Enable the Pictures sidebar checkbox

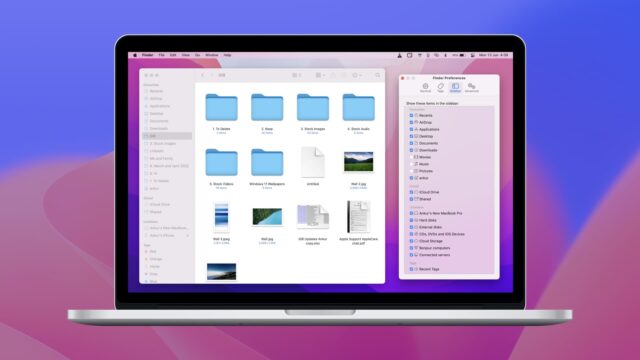pyautogui.click(x=411, y=171)
